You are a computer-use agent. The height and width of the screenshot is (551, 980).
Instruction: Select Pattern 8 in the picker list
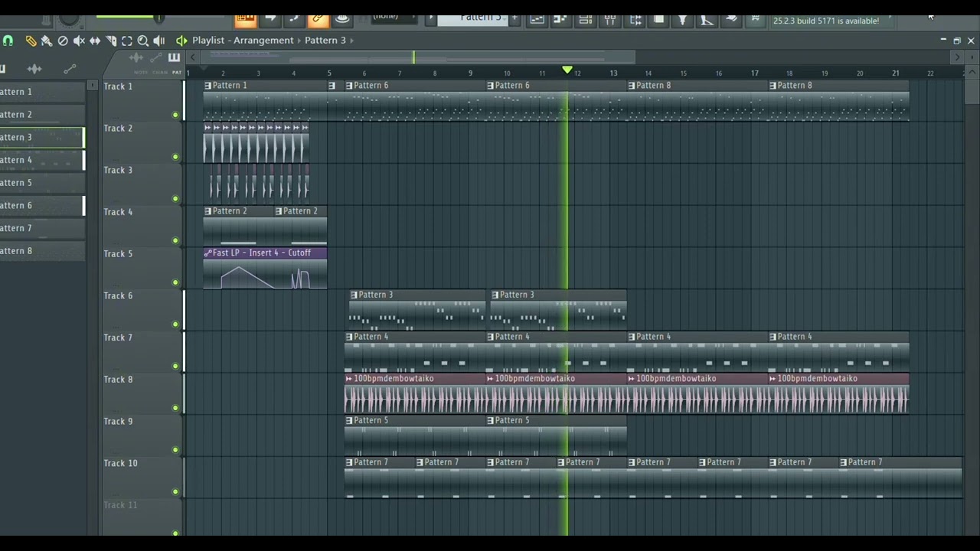click(42, 251)
